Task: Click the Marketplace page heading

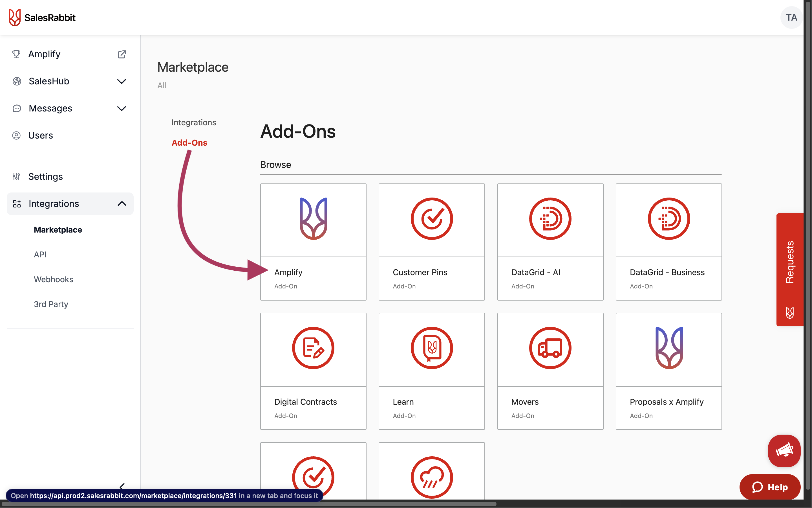Action: pyautogui.click(x=193, y=67)
